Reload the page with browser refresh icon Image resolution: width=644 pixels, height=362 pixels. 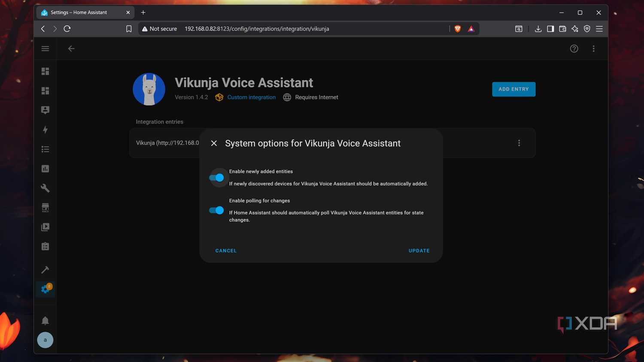point(67,29)
